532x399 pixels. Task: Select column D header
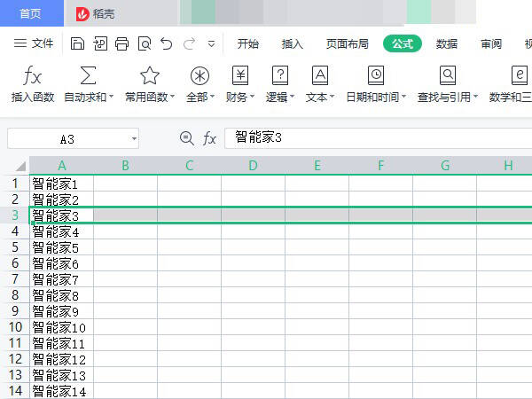[253, 166]
